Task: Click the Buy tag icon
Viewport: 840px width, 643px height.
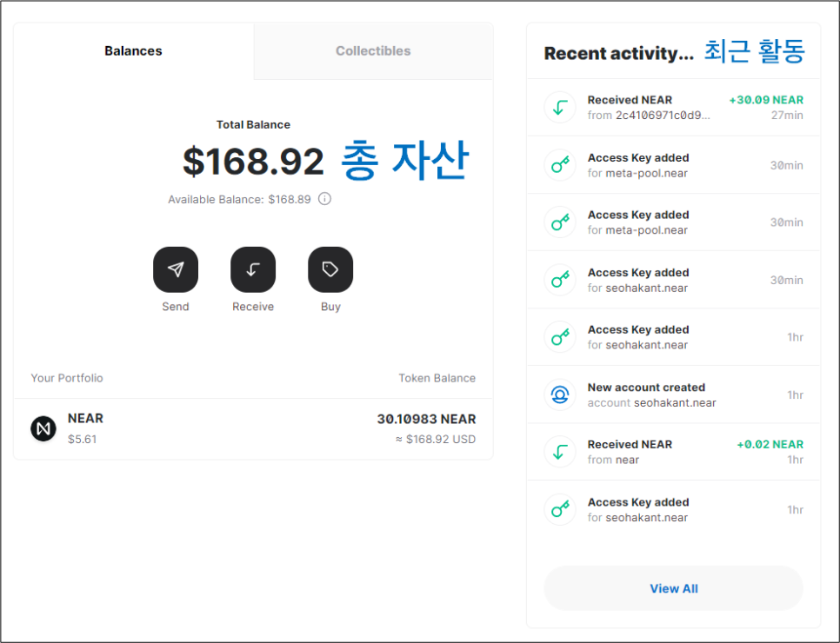Action: [330, 269]
